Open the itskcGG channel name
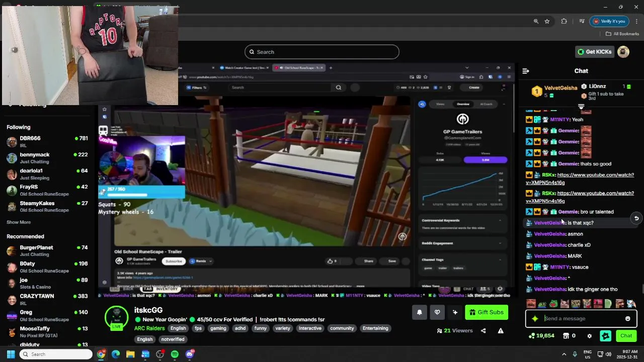 pyautogui.click(x=148, y=310)
